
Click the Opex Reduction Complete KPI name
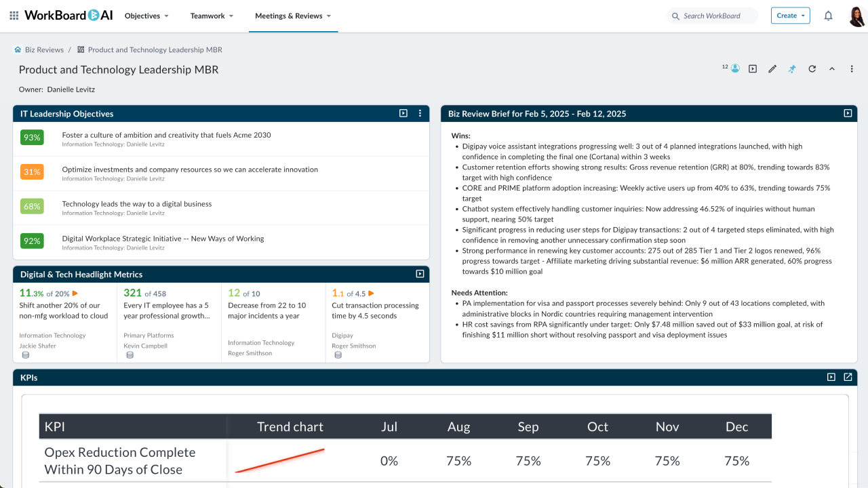point(120,461)
